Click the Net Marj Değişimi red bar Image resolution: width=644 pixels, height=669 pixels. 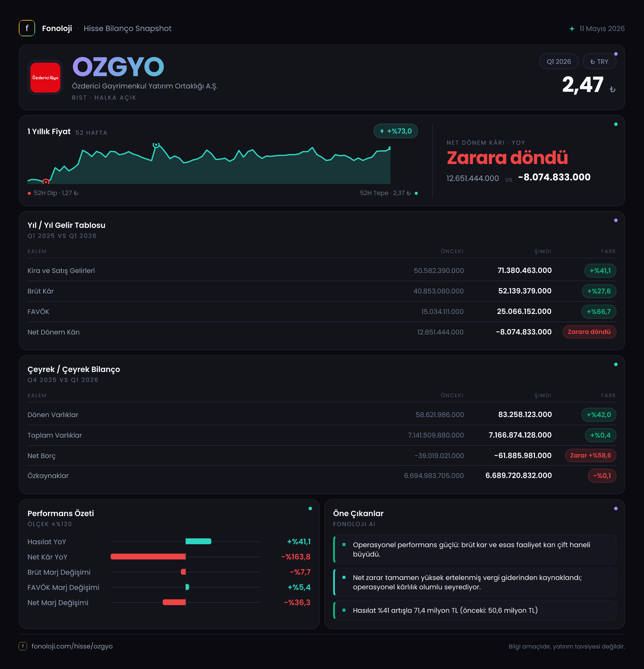(x=174, y=603)
